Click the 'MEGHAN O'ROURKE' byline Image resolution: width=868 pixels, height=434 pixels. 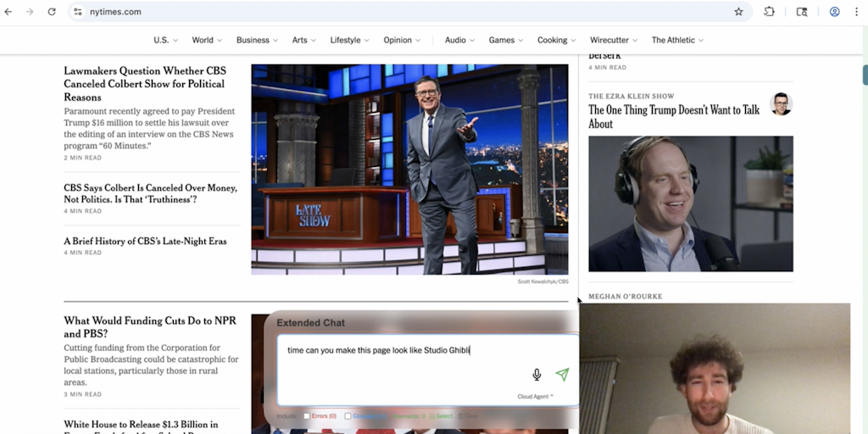pyautogui.click(x=625, y=297)
